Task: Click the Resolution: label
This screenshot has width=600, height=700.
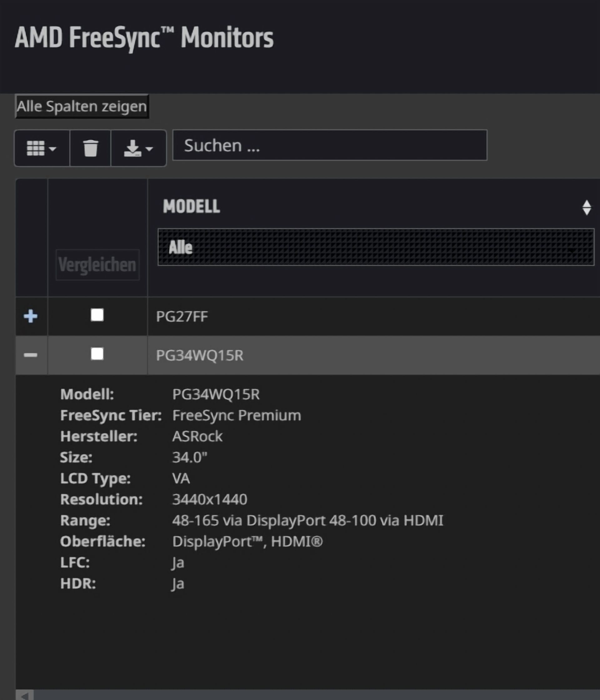Action: click(x=101, y=499)
